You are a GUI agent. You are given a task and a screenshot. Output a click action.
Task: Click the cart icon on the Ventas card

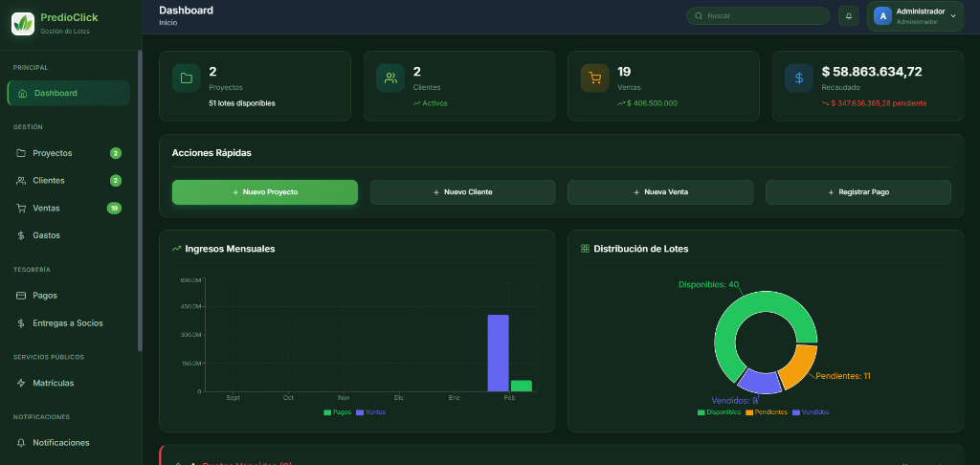[x=595, y=78]
